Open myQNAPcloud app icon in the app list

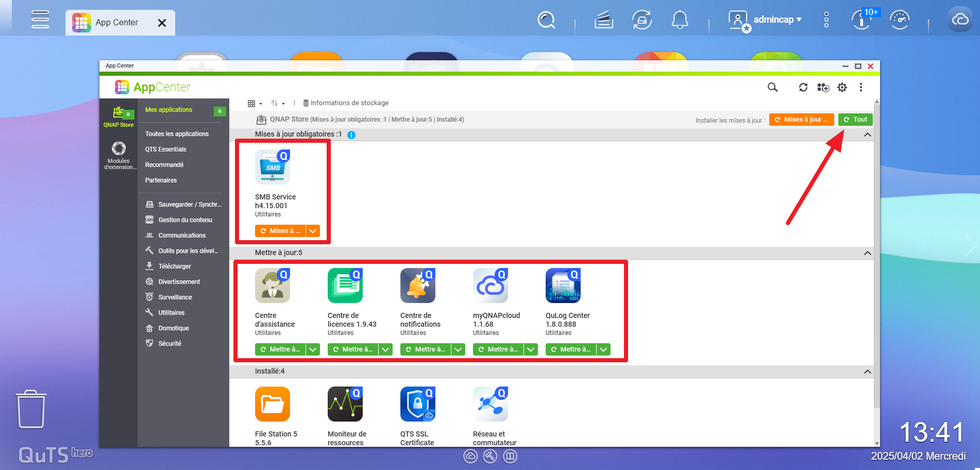[x=491, y=286]
